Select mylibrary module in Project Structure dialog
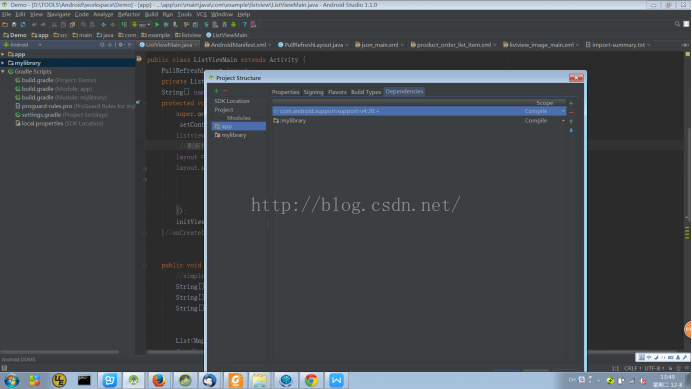The image size is (692, 389). point(234,135)
